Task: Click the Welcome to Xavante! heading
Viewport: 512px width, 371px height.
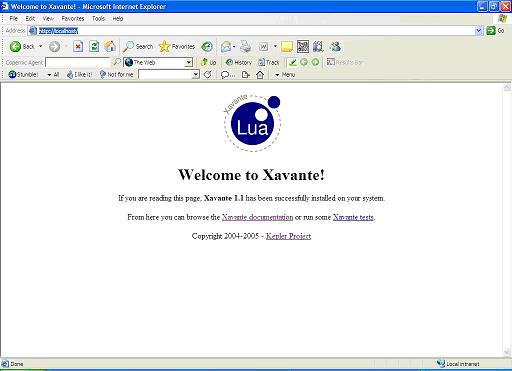Action: tap(251, 175)
